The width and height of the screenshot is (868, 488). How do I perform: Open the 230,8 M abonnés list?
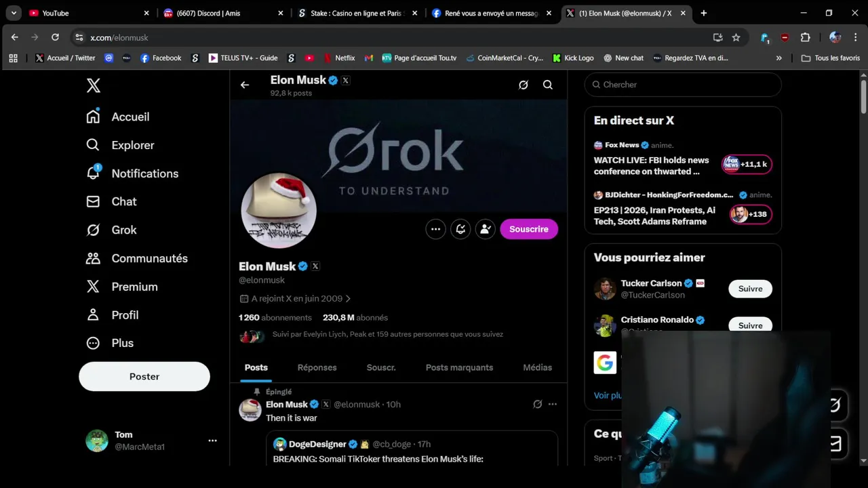click(x=355, y=317)
